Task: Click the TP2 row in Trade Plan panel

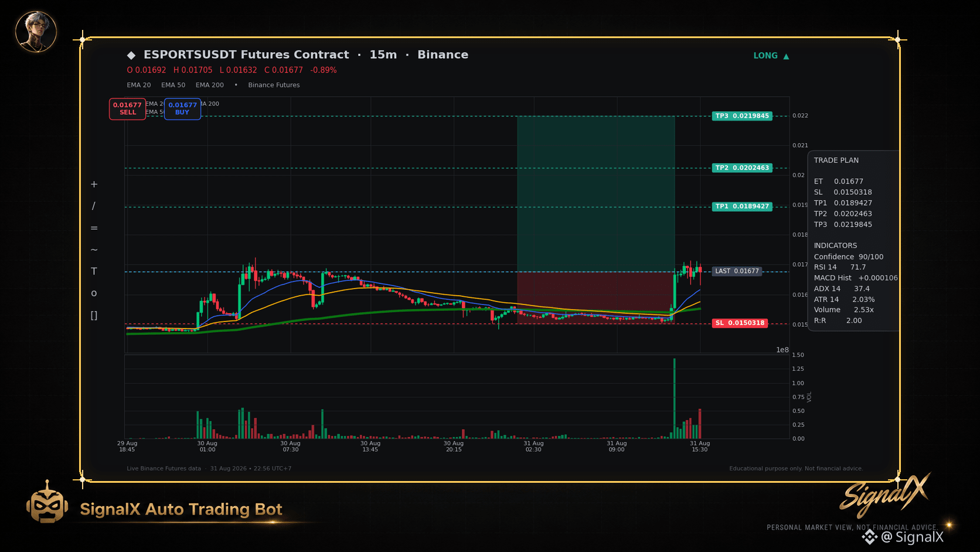Action: 843,214
